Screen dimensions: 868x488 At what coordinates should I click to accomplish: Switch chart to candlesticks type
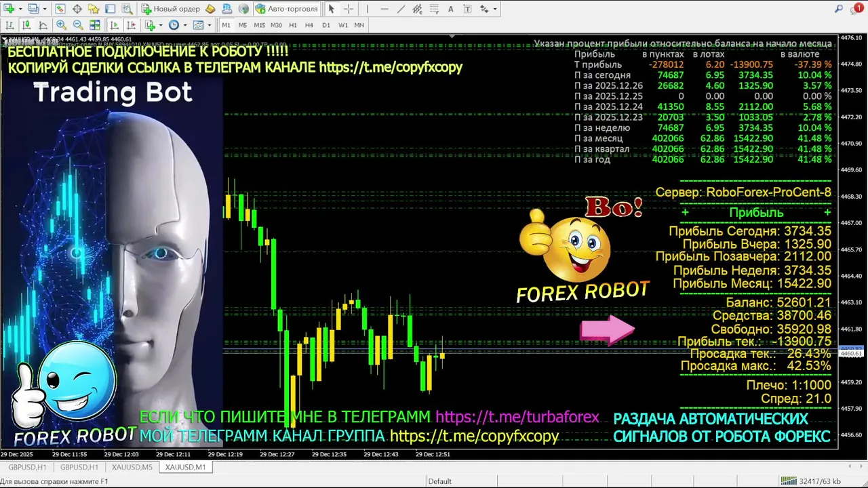pyautogui.click(x=26, y=25)
